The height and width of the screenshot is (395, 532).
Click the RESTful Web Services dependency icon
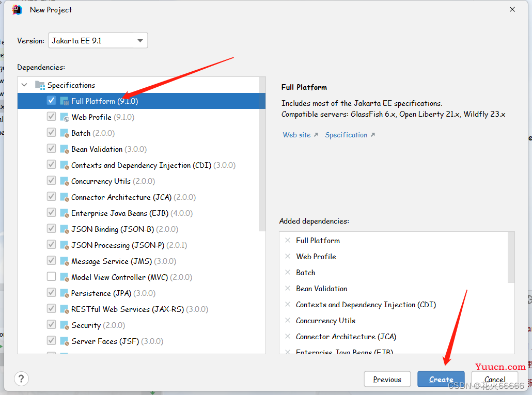click(65, 309)
